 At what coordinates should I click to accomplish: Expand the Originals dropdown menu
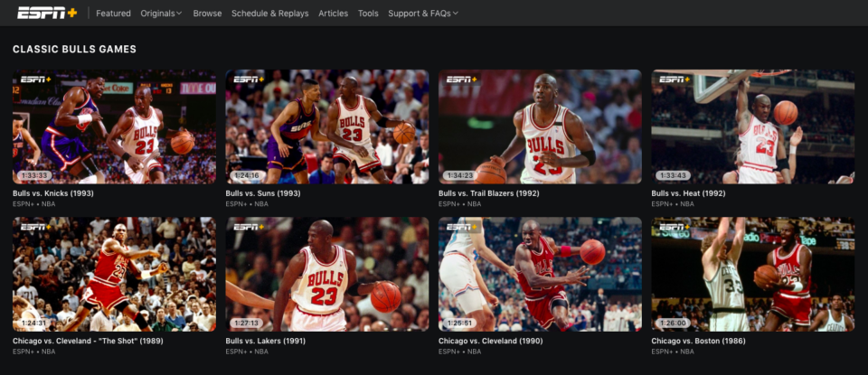point(161,14)
